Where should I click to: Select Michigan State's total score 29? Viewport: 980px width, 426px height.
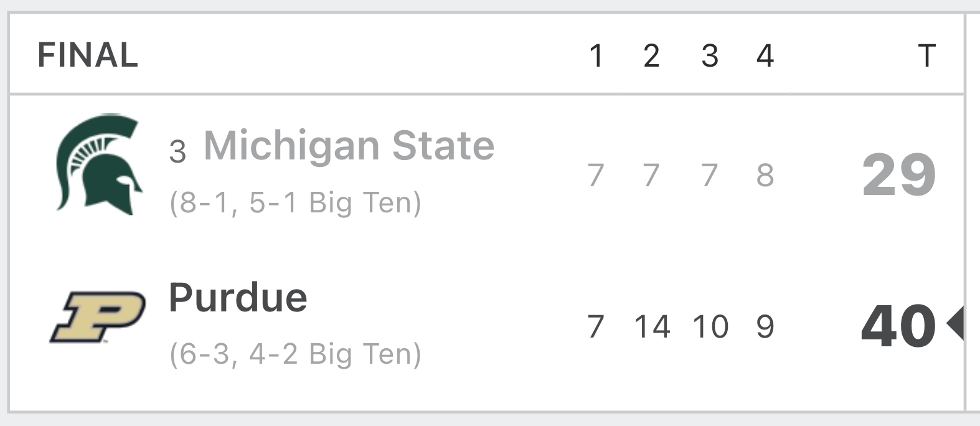click(899, 175)
